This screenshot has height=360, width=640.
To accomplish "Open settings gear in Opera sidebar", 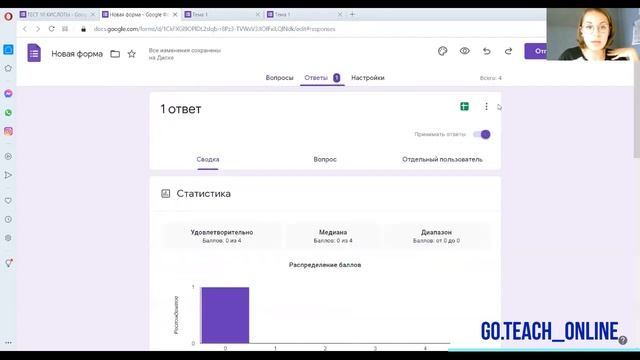I will [8, 238].
